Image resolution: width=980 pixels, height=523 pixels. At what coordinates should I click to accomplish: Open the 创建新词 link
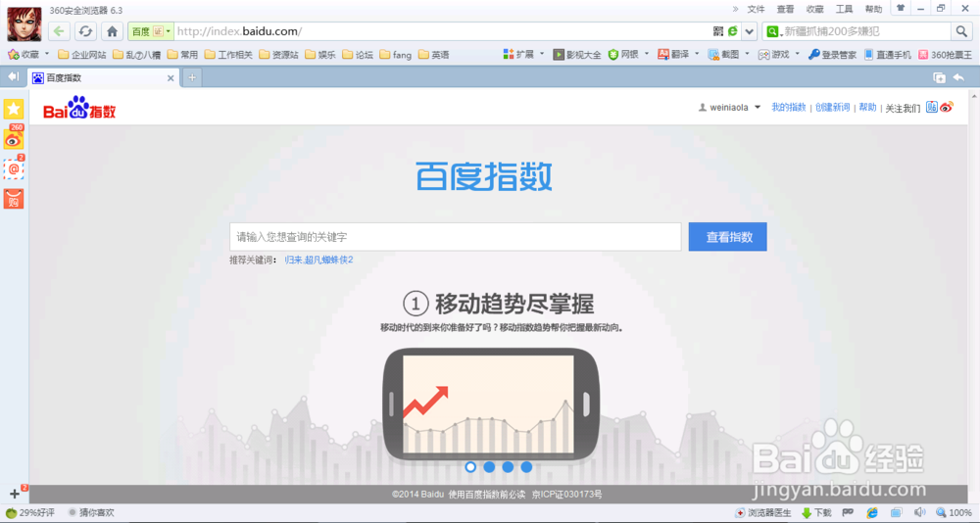tap(832, 108)
